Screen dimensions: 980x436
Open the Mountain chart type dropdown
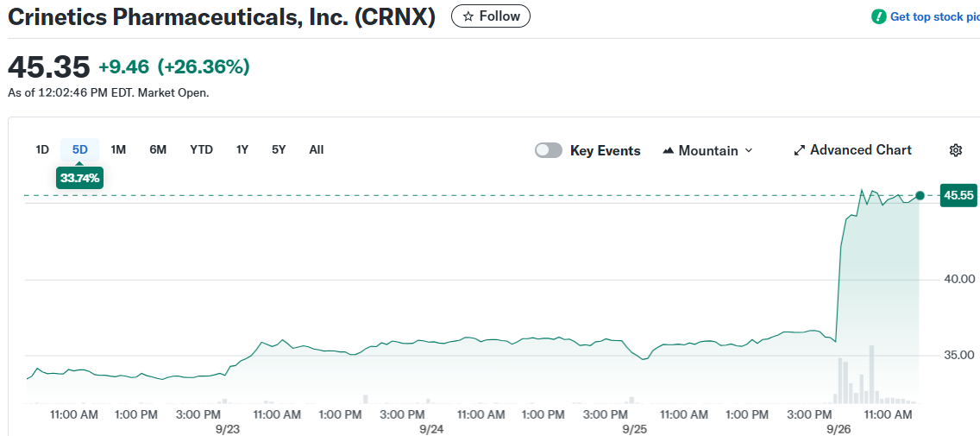coord(707,151)
